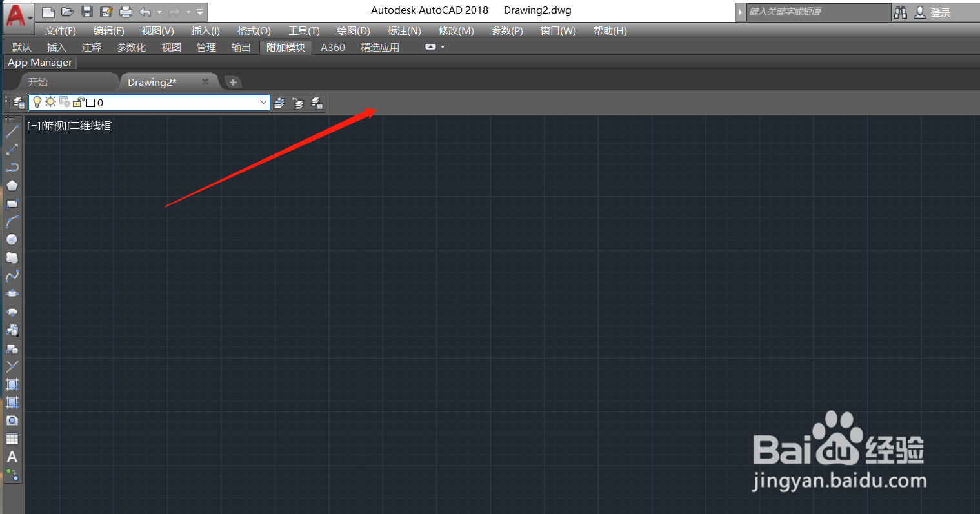The height and width of the screenshot is (514, 980).
Task: Select the Region tool
Action: pos(12,420)
